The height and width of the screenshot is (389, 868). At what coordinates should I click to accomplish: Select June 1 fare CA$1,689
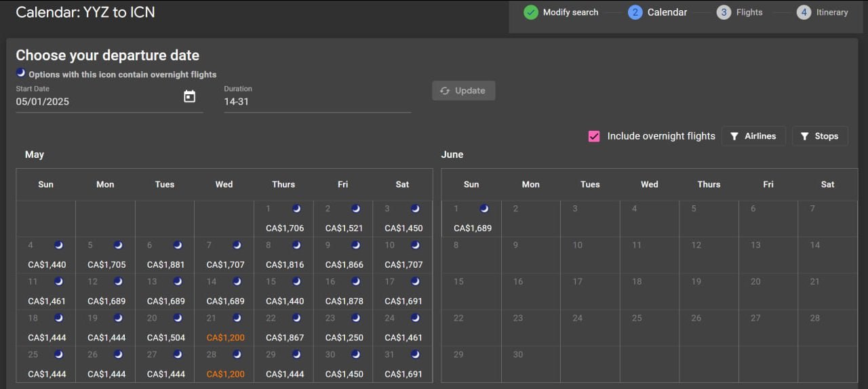point(473,228)
